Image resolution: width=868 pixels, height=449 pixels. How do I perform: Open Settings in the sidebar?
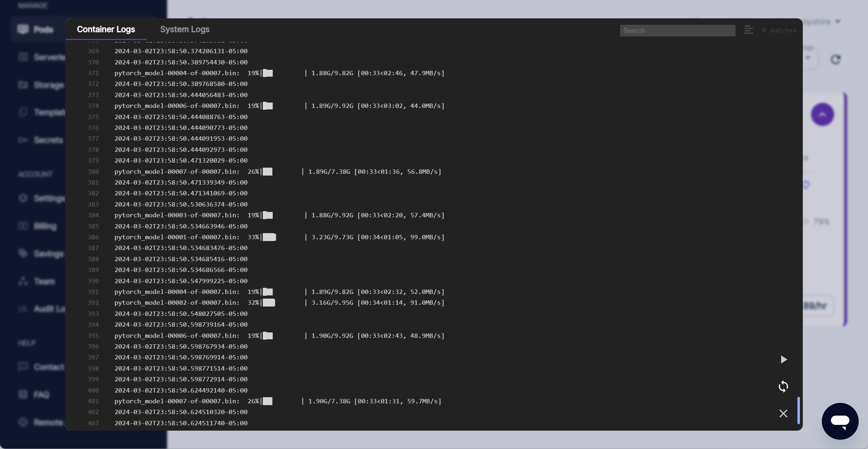tap(49, 199)
